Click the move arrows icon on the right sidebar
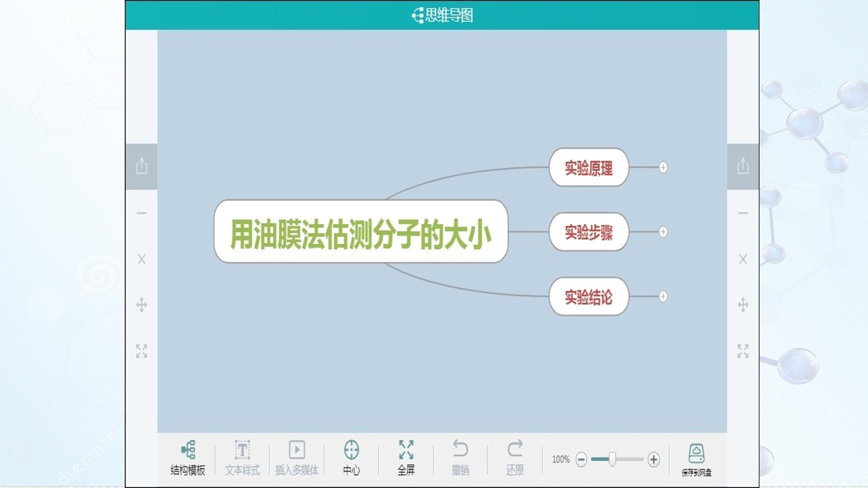This screenshot has width=868, height=488. (x=743, y=305)
